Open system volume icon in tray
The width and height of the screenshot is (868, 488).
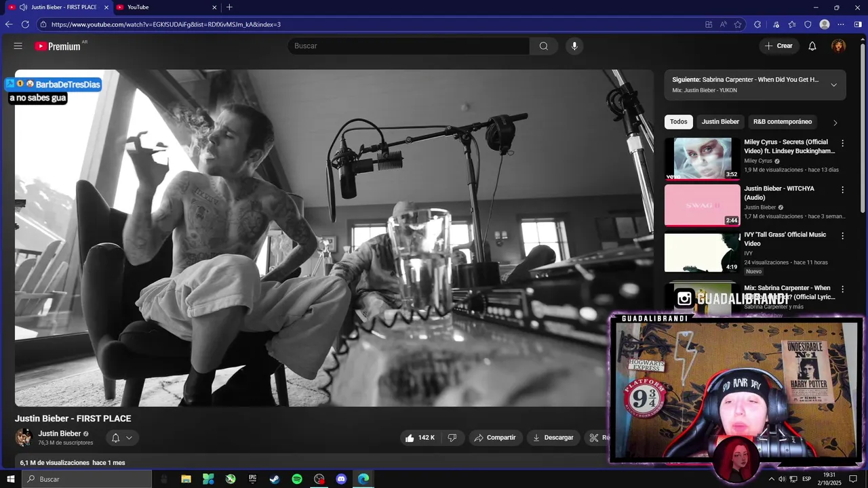click(782, 479)
